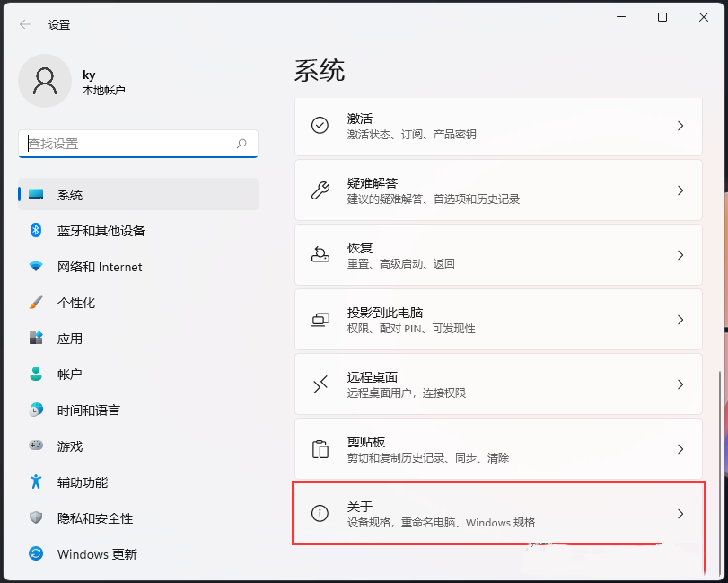Click the 远程桌面 icon
This screenshot has height=583, width=728.
click(x=320, y=384)
